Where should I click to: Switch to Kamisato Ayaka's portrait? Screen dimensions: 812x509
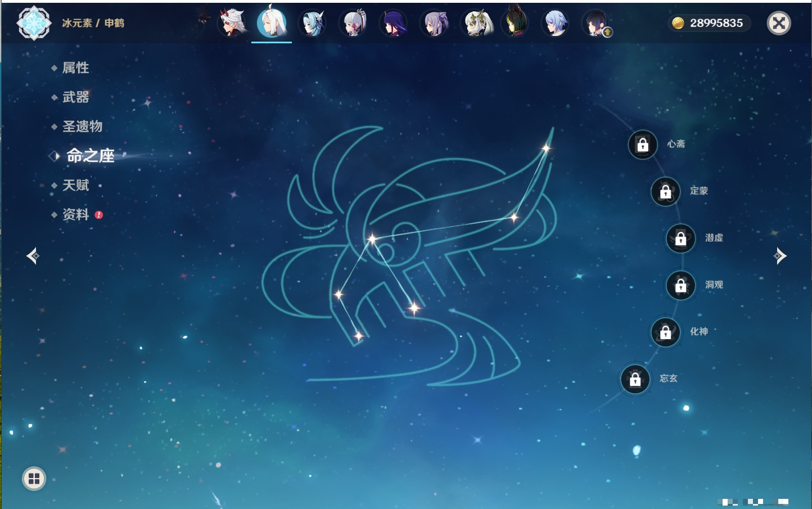tap(353, 23)
